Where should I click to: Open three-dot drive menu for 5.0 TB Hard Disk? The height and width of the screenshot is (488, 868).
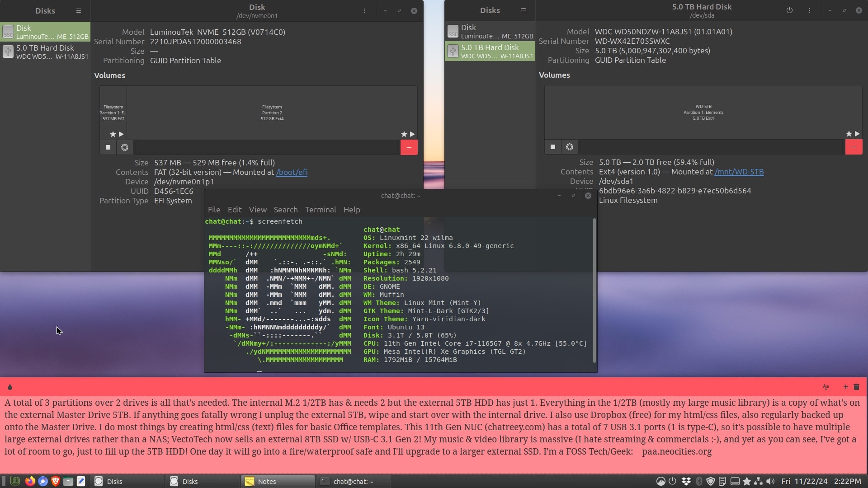click(809, 10)
